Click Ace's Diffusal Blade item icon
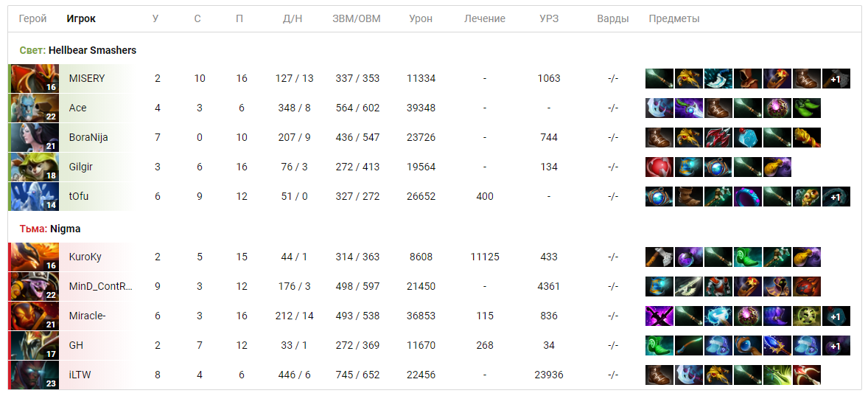This screenshot has height=396, width=868. [x=689, y=108]
